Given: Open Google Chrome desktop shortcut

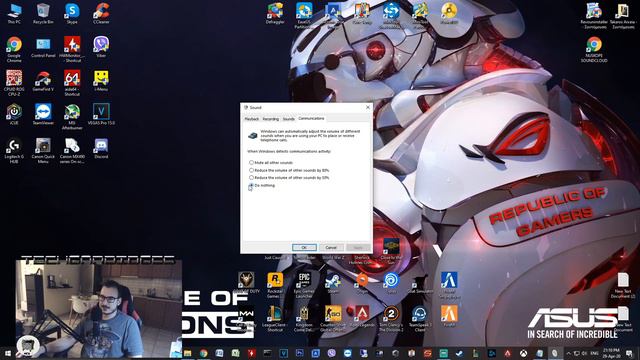Looking at the screenshot, I should coord(14,49).
